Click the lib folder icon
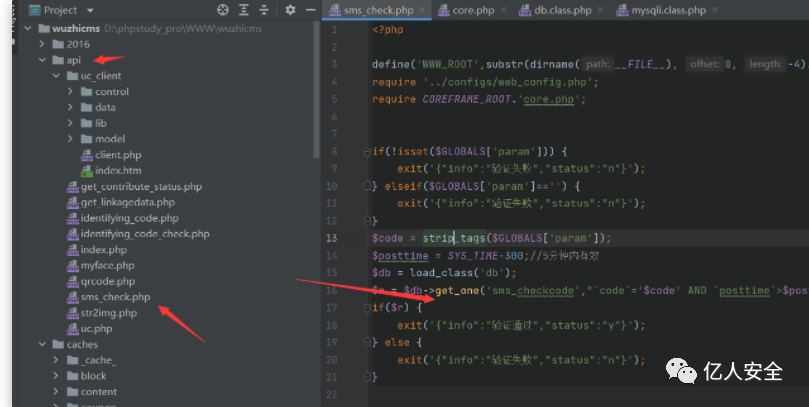This screenshot has width=809, height=407. pos(87,123)
